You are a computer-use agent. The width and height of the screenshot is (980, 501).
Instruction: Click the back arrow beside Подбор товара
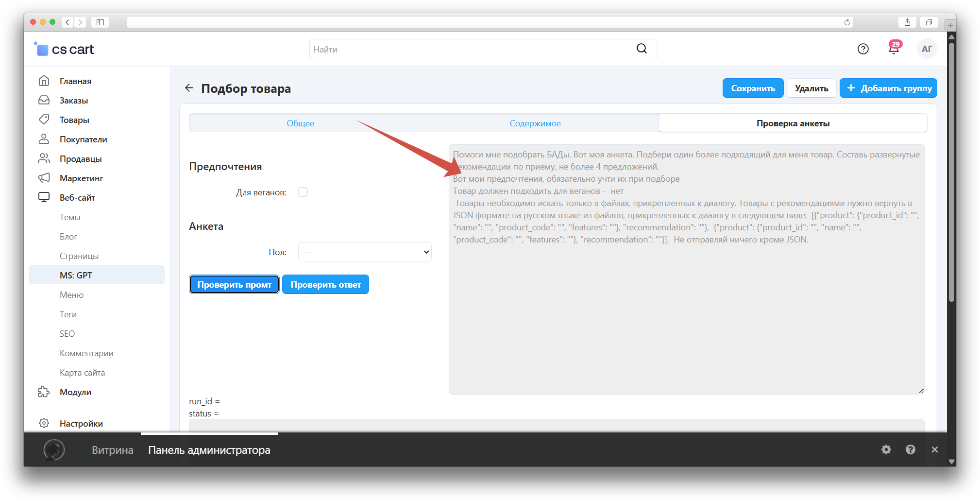[x=189, y=88]
